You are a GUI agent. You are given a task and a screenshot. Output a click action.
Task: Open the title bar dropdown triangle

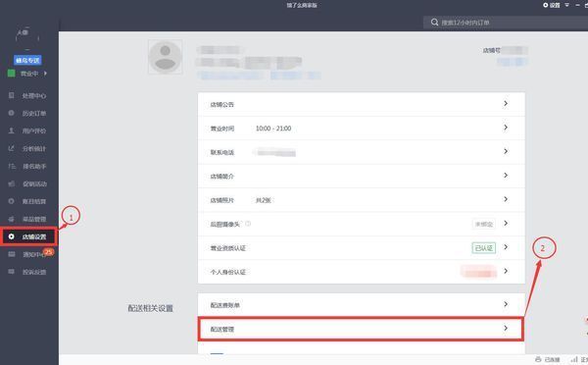click(x=567, y=5)
